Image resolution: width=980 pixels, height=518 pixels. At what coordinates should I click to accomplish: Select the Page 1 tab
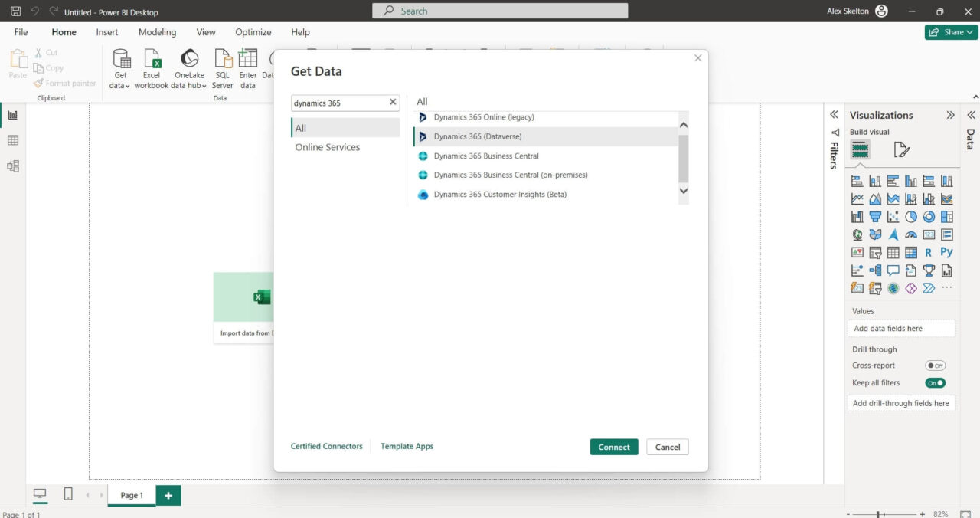132,495
